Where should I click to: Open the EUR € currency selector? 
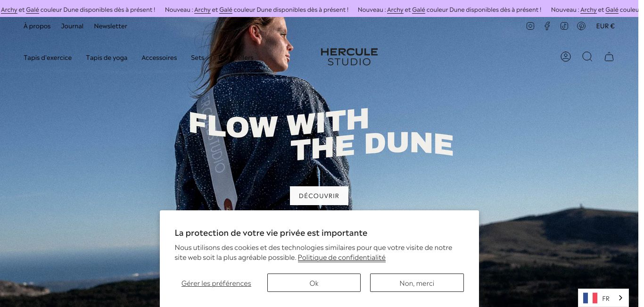click(605, 26)
